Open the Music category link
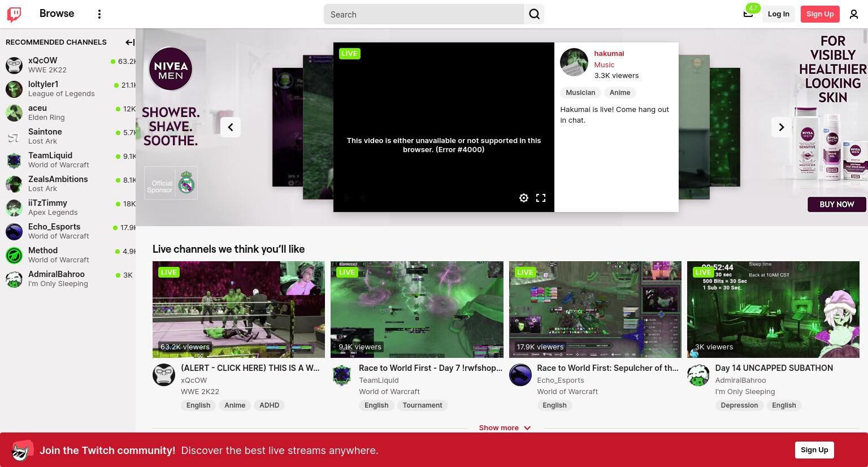Screen dimensions: 868x467 604,65
